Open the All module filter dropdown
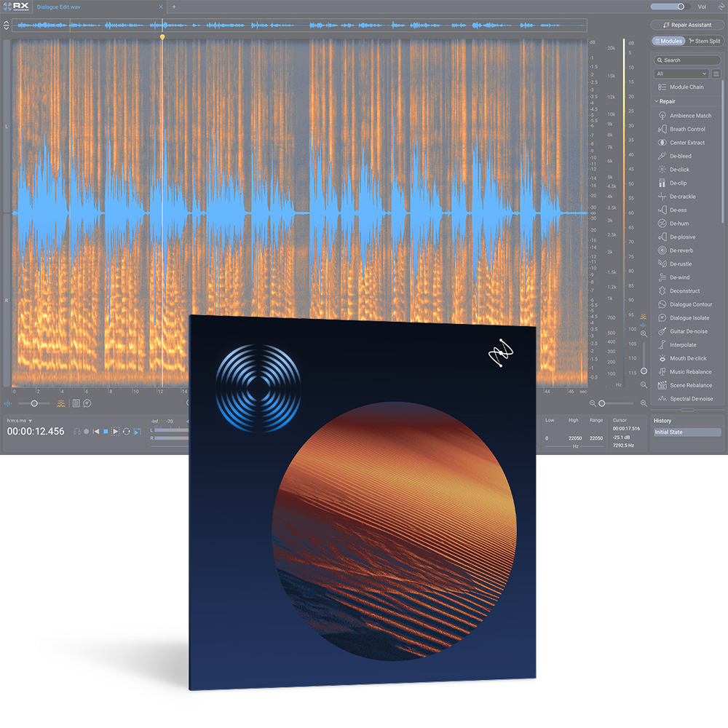 tap(681, 74)
